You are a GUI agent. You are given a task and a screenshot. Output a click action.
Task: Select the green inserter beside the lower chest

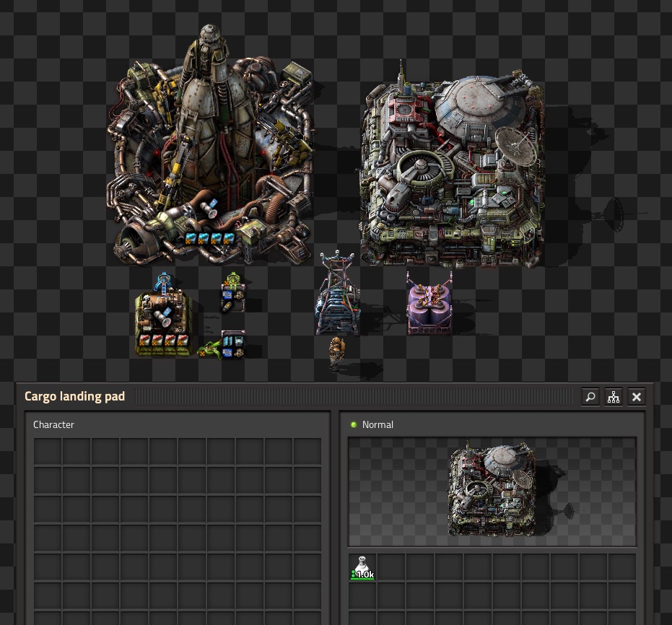(209, 349)
